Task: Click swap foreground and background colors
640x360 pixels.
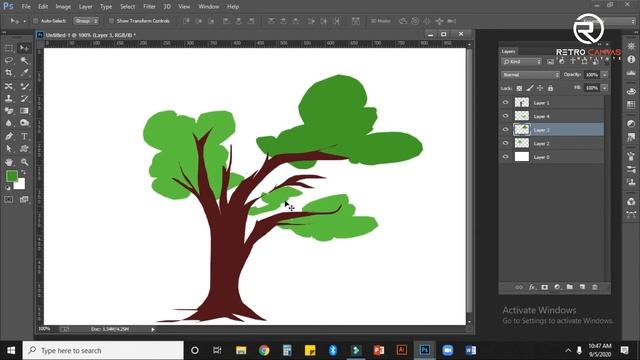Action: pos(23,173)
